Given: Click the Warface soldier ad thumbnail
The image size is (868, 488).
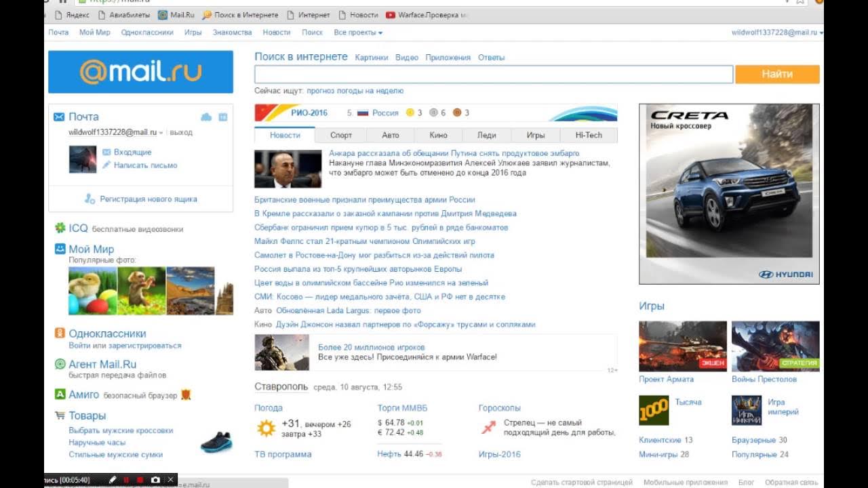Looking at the screenshot, I should coord(281,352).
